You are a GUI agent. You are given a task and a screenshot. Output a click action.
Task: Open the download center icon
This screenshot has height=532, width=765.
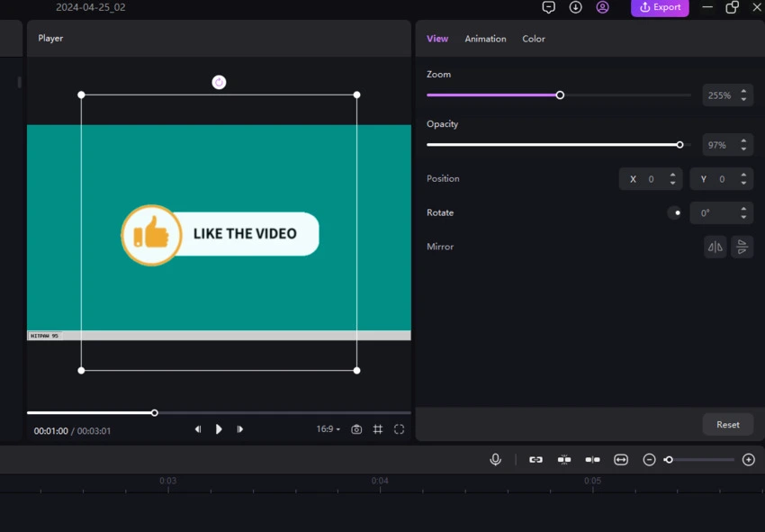[x=576, y=7]
